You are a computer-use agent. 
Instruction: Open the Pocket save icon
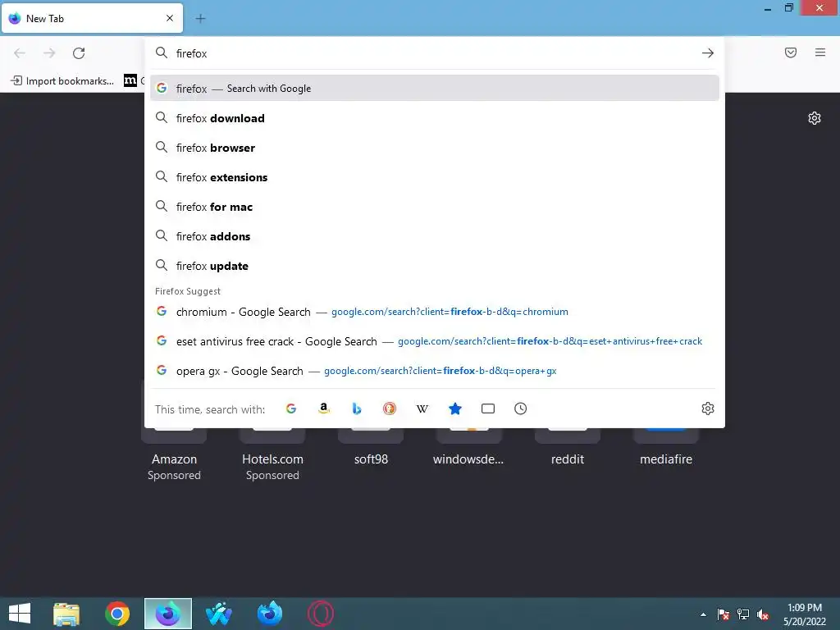pos(791,52)
